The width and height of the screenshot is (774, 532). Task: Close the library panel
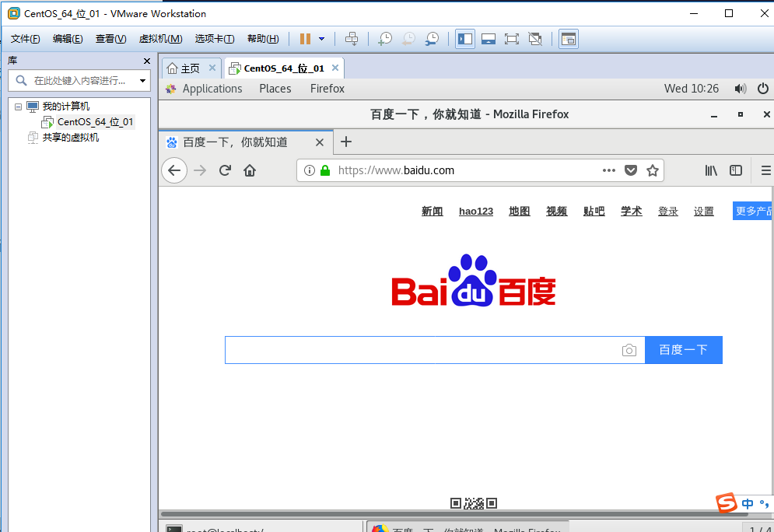146,61
